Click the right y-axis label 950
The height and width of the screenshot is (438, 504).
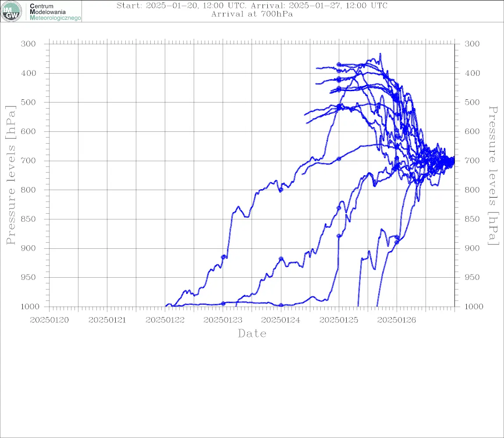tap(472, 277)
